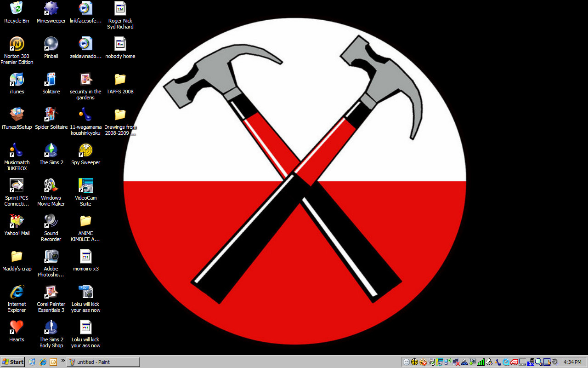The width and height of the screenshot is (588, 368).
Task: Click the ATI tray icon
Action: (514, 362)
